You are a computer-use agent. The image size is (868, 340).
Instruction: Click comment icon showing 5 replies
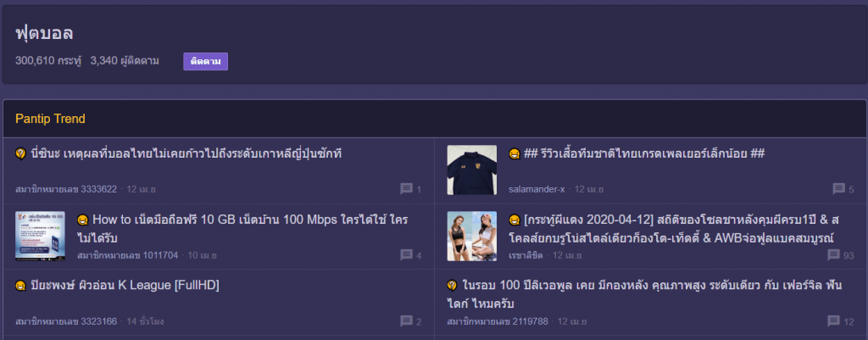coord(838,189)
